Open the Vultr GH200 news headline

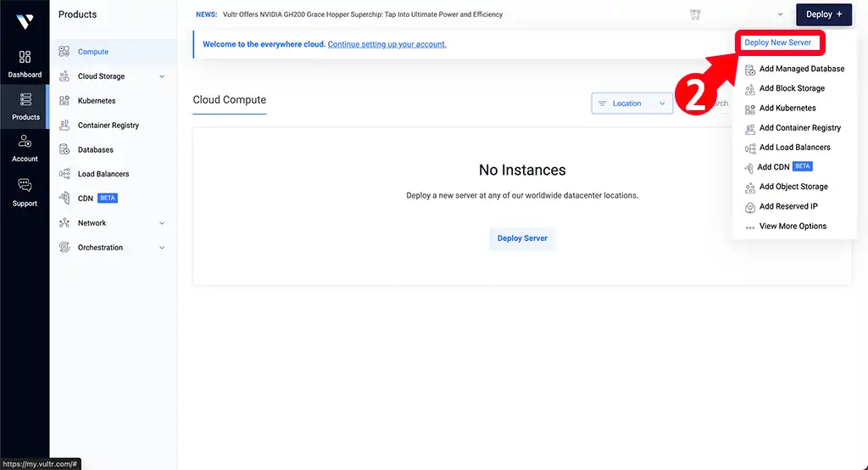click(363, 14)
